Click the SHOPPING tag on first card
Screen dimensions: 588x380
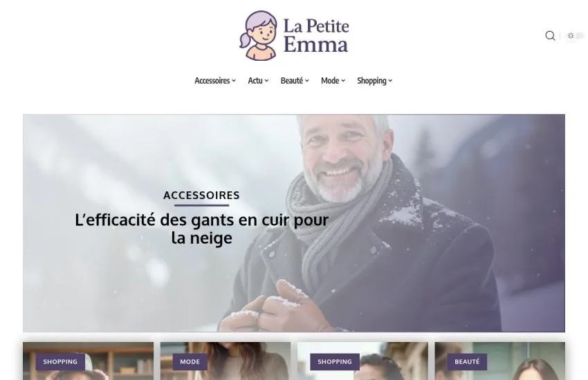tap(60, 361)
